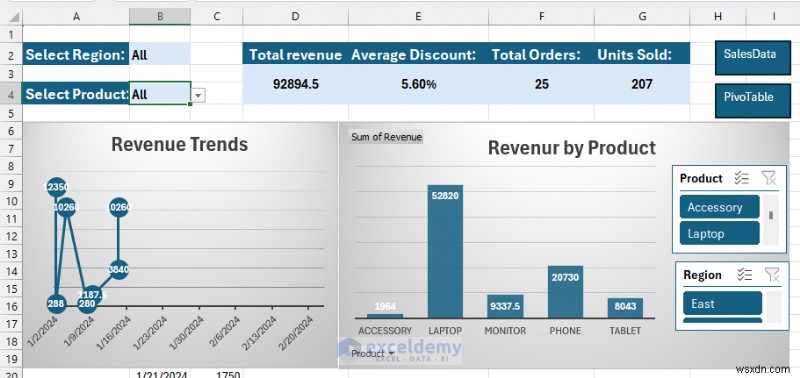Click the 3840 data point on Revenue Trends
The height and width of the screenshot is (378, 800).
118,269
